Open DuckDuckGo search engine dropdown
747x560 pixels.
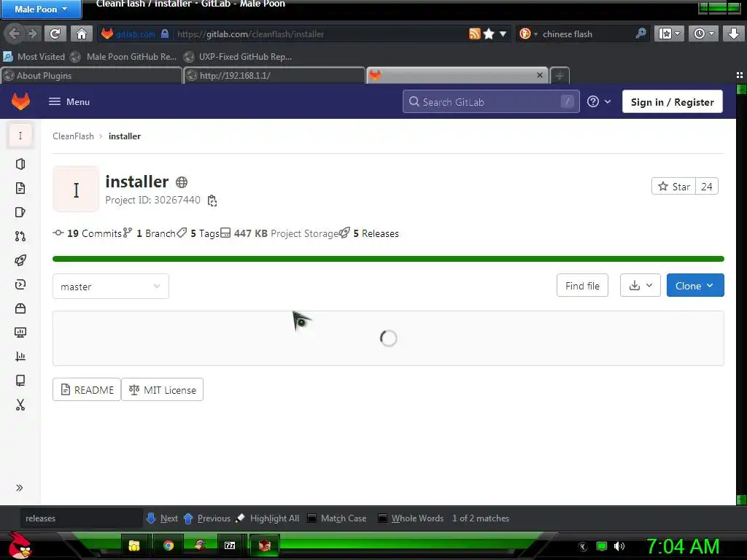(x=528, y=34)
